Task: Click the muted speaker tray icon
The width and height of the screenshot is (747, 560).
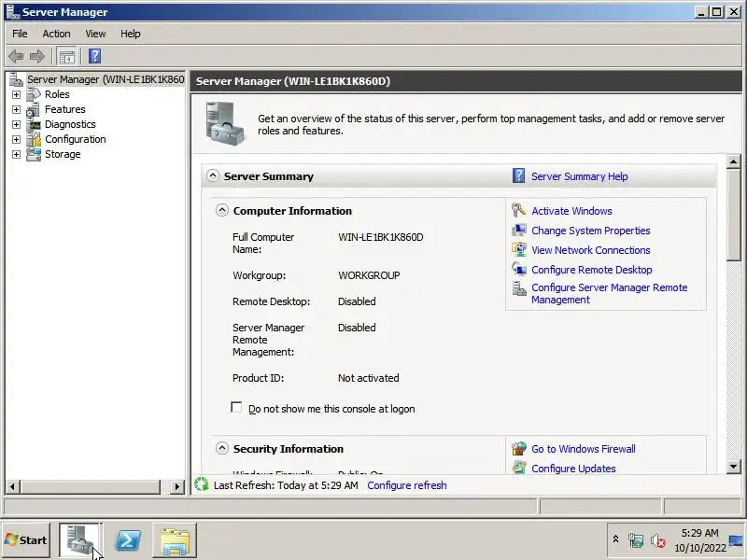Action: click(658, 541)
